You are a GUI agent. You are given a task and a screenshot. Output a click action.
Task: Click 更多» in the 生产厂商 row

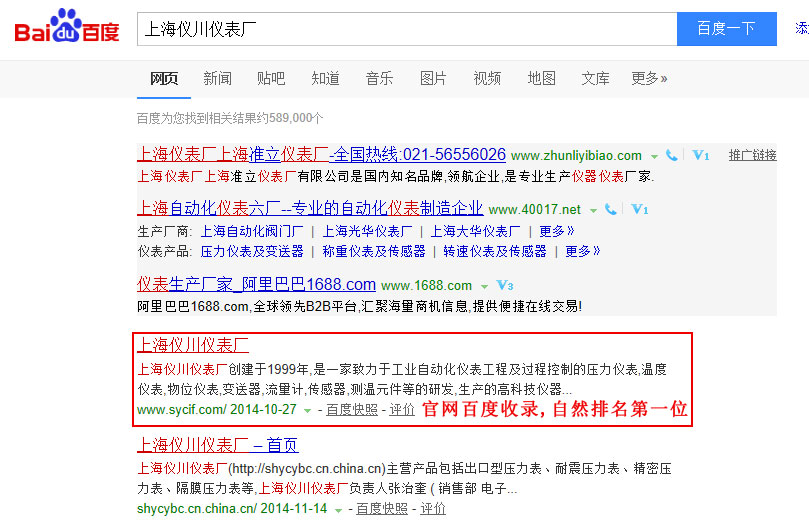(x=557, y=231)
